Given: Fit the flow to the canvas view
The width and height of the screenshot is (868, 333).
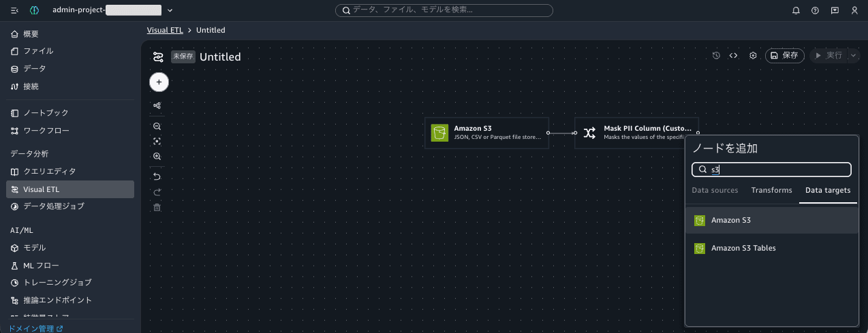Looking at the screenshot, I should (157, 142).
